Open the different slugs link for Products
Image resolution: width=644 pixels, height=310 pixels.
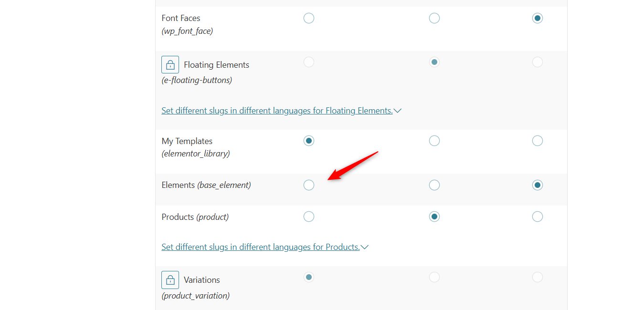pyautogui.click(x=261, y=247)
